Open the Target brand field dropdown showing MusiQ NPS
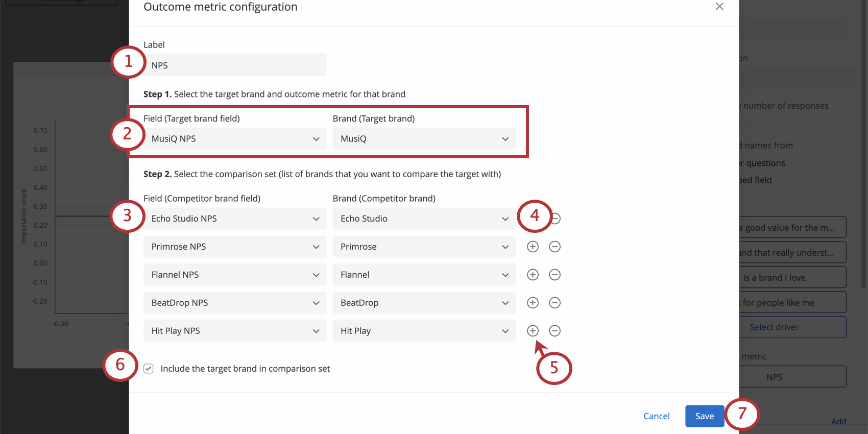 click(x=234, y=138)
